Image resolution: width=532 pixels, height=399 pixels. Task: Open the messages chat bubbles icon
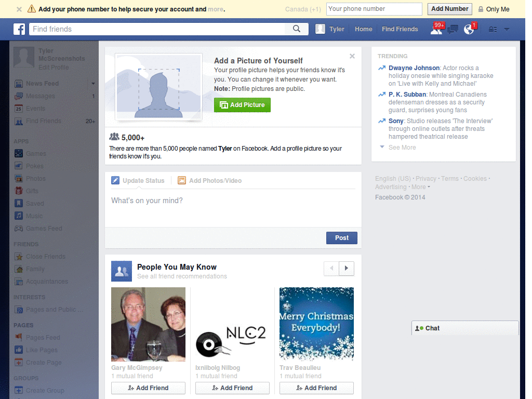coord(453,30)
